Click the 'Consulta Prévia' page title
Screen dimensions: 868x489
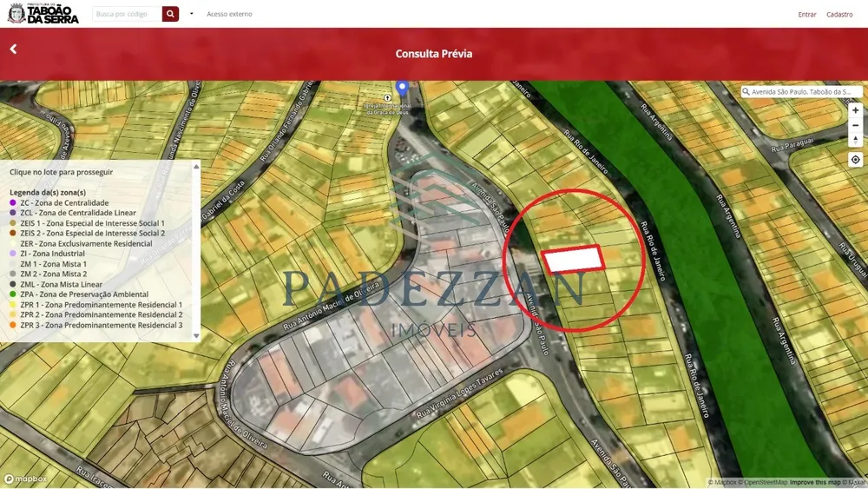434,54
